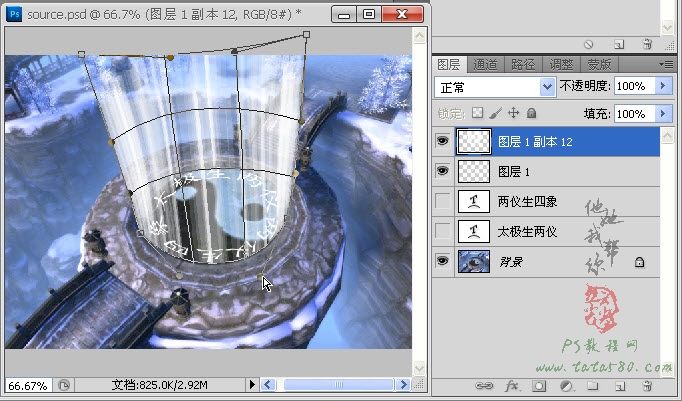Switch to the 路径 tab

coord(523,64)
